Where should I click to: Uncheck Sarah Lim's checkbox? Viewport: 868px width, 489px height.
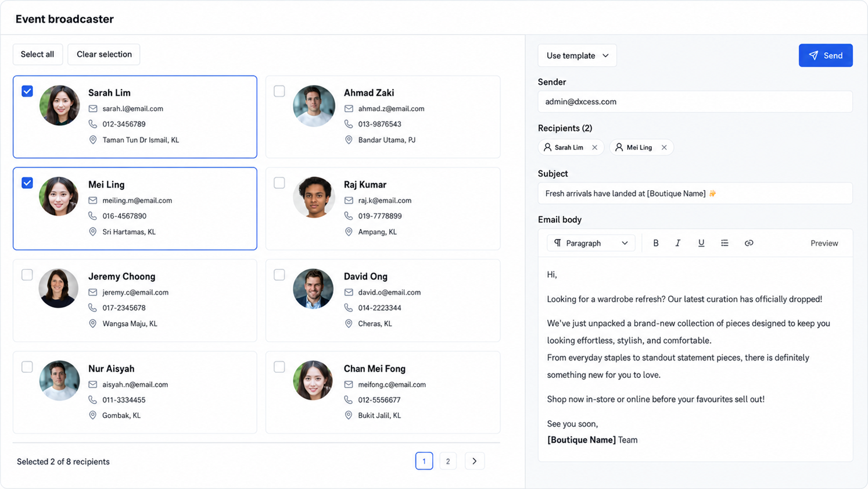click(27, 91)
